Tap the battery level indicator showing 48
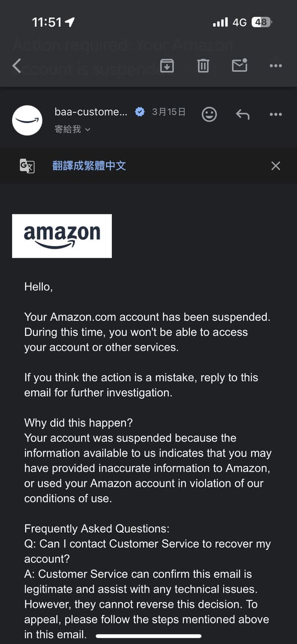The width and height of the screenshot is (297, 644). point(261,22)
